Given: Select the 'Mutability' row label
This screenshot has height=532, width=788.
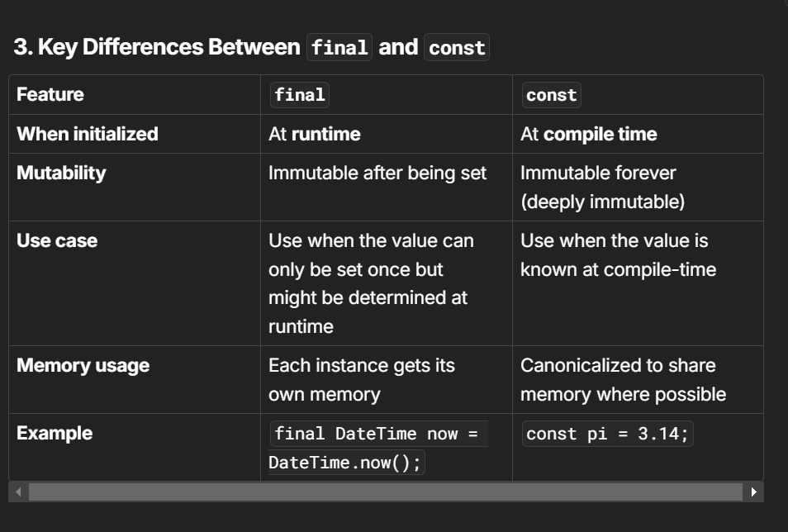Looking at the screenshot, I should tap(61, 173).
